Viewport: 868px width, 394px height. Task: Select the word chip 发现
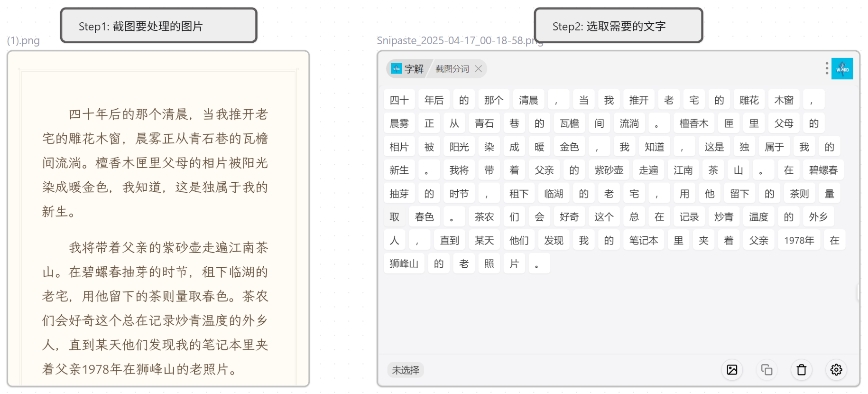click(x=554, y=240)
